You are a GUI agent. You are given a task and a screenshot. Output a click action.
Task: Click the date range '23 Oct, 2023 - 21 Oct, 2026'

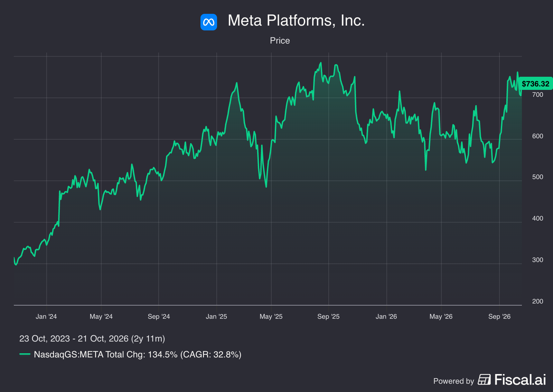[x=74, y=338]
